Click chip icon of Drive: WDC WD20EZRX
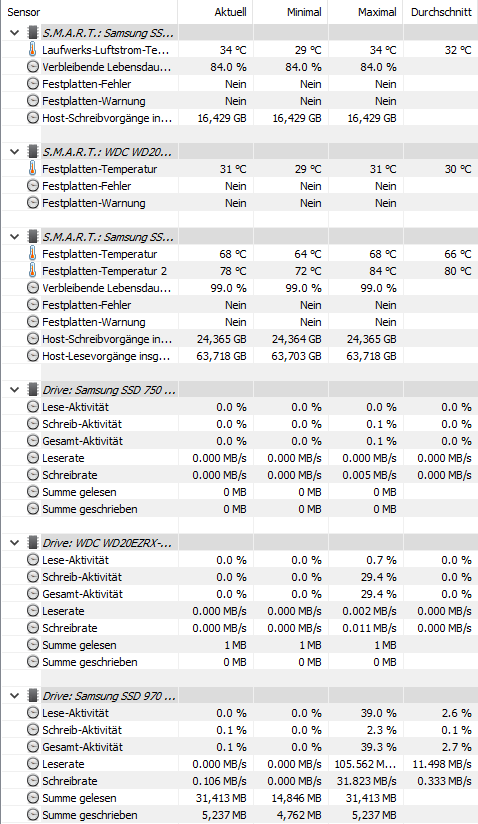This screenshot has width=478, height=824. [x=33, y=543]
